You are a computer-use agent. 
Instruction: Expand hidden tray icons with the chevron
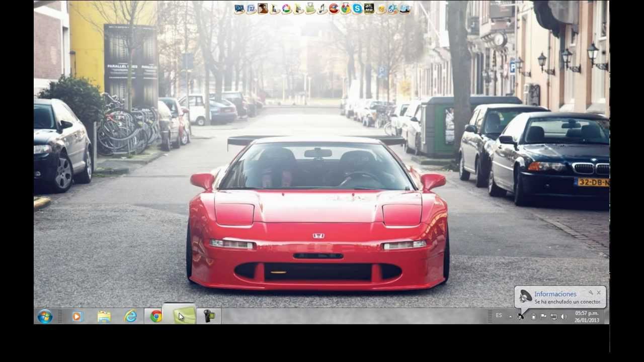[510, 316]
